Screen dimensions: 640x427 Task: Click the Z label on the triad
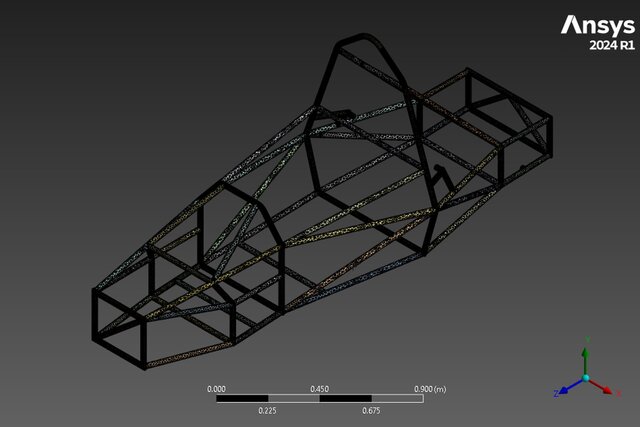tap(556, 393)
